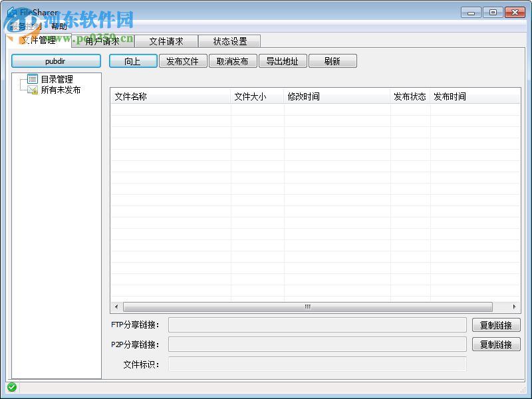The image size is (532, 399).
Task: Export addresses via 导出地址
Action: (283, 61)
